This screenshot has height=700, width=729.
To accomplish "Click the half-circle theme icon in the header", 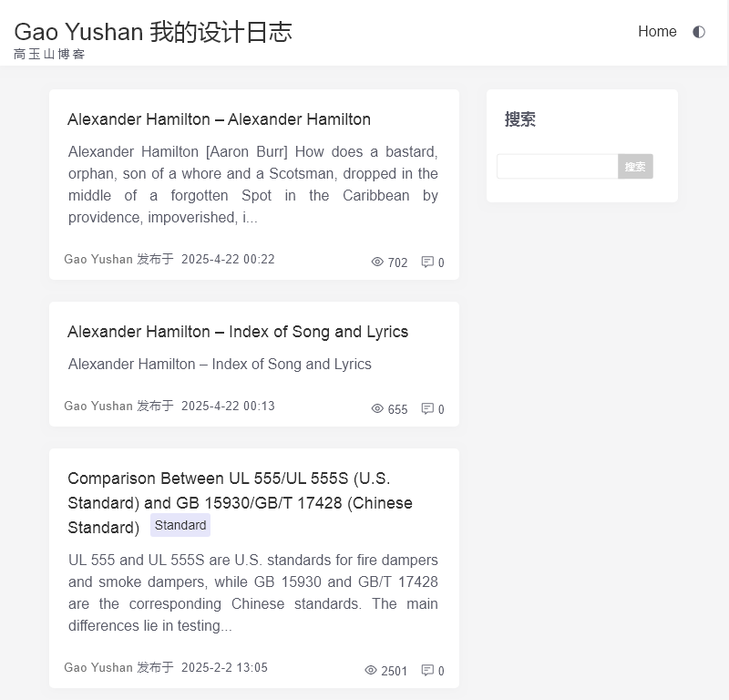I will [698, 31].
